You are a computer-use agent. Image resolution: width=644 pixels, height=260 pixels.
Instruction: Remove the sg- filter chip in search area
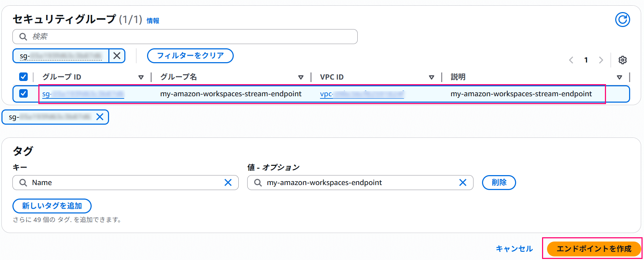[117, 56]
